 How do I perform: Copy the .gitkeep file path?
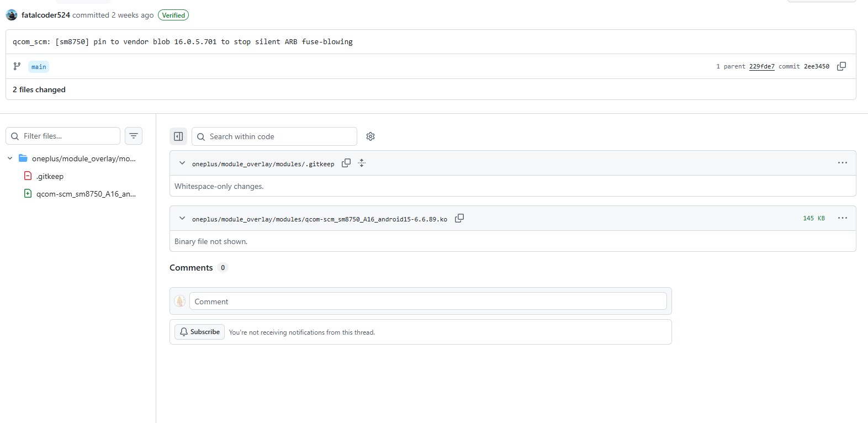coord(346,163)
